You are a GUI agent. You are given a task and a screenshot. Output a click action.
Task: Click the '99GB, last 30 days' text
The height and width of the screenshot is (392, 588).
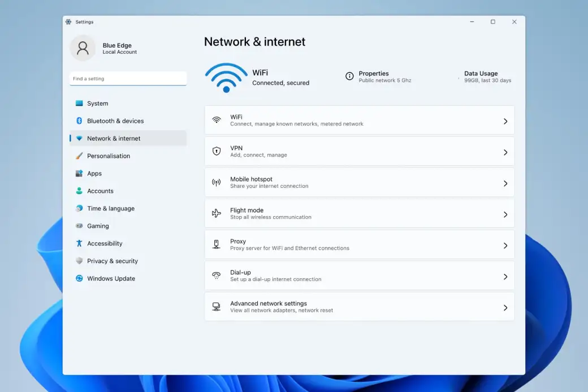(487, 80)
